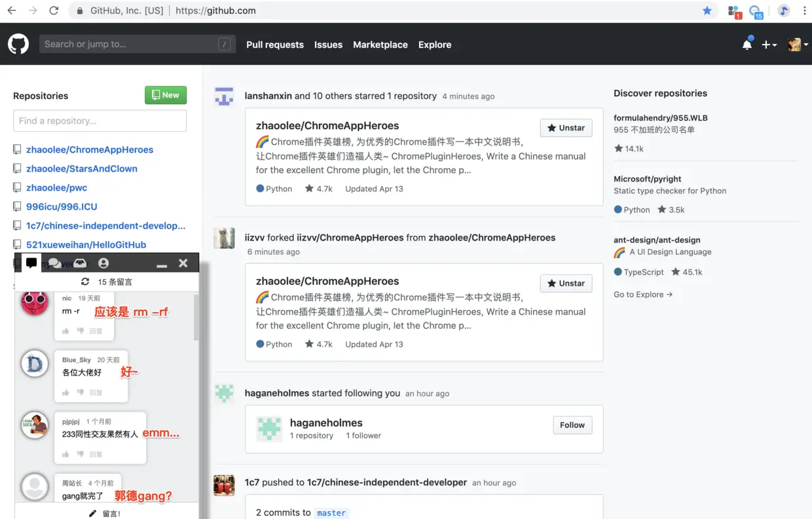Open 1c7/chinese-independent-develop... in the sidebar
The image size is (812, 519).
click(105, 225)
